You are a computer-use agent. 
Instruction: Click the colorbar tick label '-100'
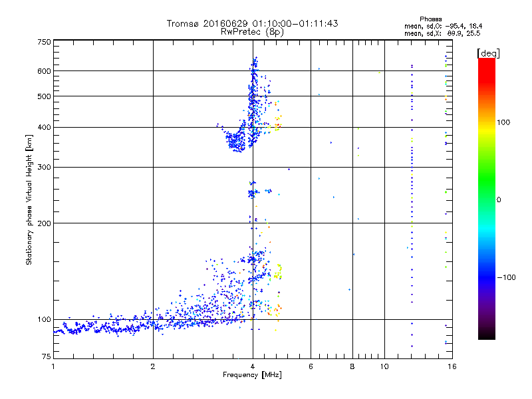coord(506,277)
